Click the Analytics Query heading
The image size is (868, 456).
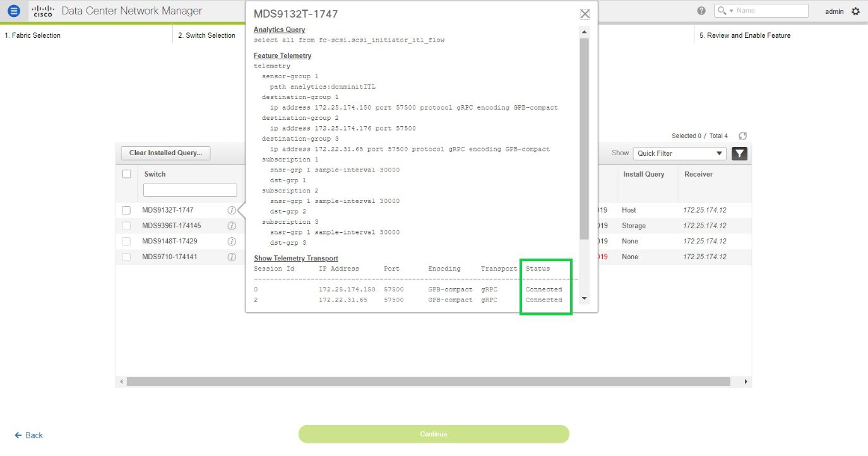[x=279, y=30]
